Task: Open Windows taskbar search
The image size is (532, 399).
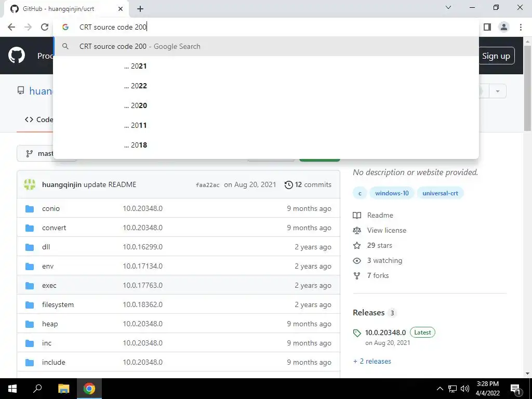Action: coord(37,389)
